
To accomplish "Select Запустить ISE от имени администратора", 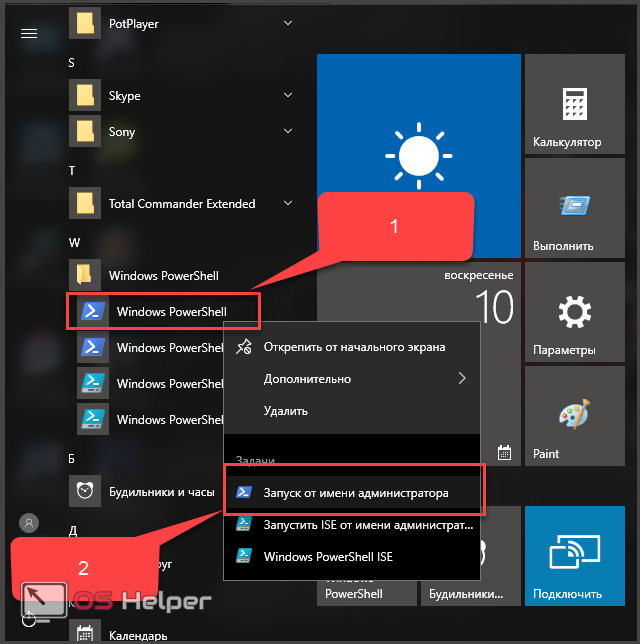I will pyautogui.click(x=352, y=524).
